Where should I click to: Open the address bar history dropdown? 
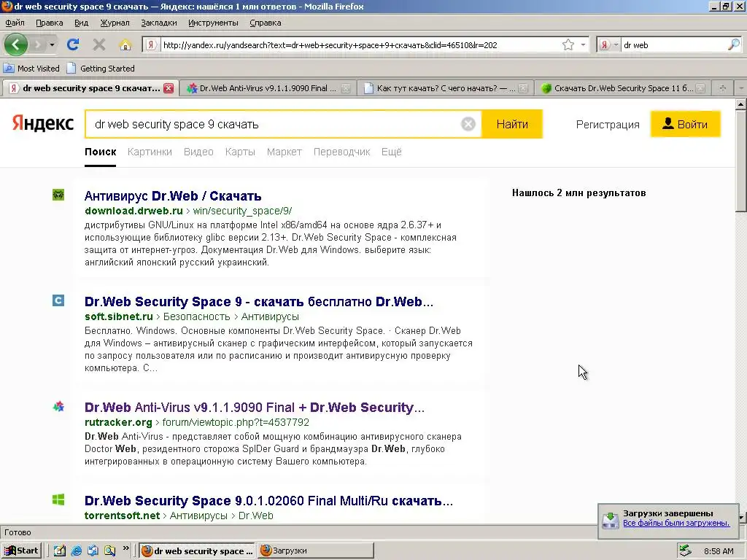pos(583,44)
